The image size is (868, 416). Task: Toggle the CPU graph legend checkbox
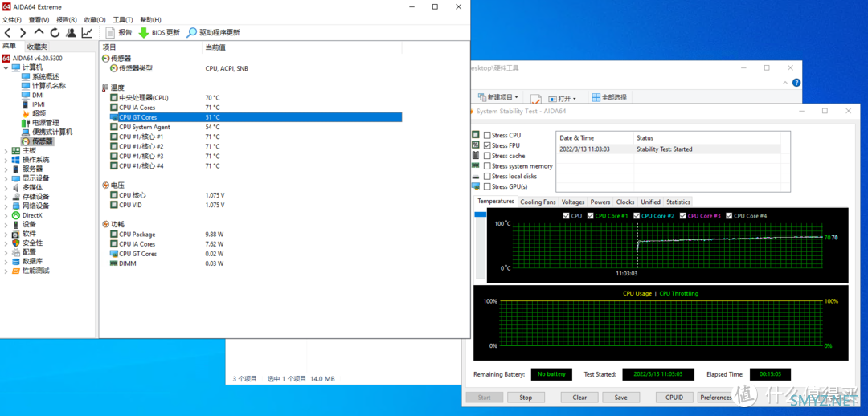[x=566, y=216]
